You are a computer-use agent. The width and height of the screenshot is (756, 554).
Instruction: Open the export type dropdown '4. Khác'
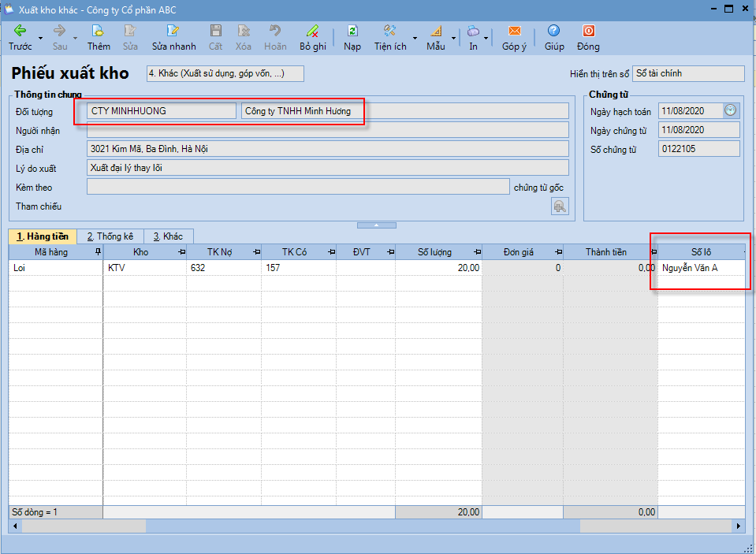(x=225, y=73)
